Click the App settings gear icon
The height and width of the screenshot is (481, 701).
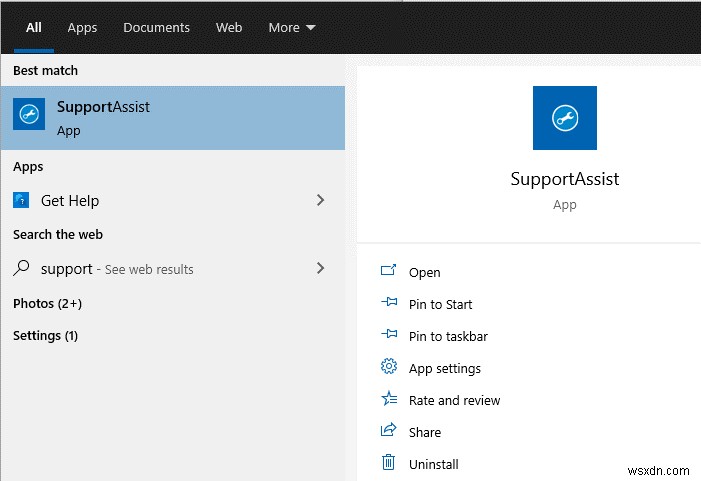389,368
